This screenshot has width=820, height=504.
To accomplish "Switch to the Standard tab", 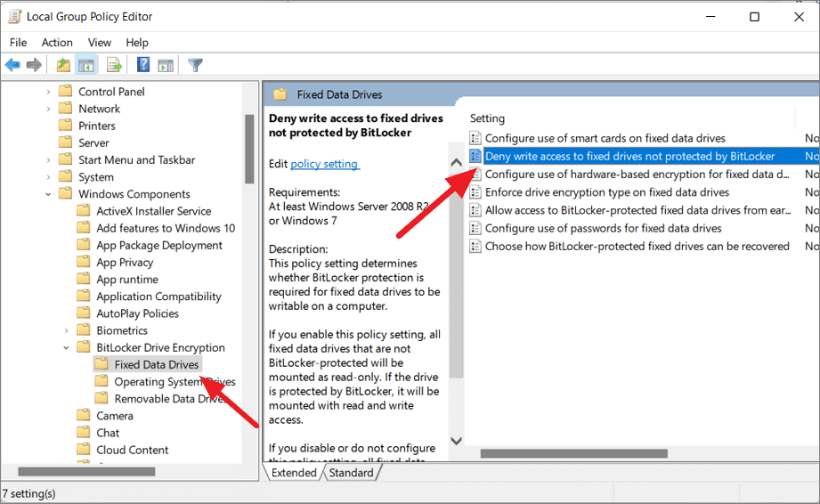I will 352,473.
